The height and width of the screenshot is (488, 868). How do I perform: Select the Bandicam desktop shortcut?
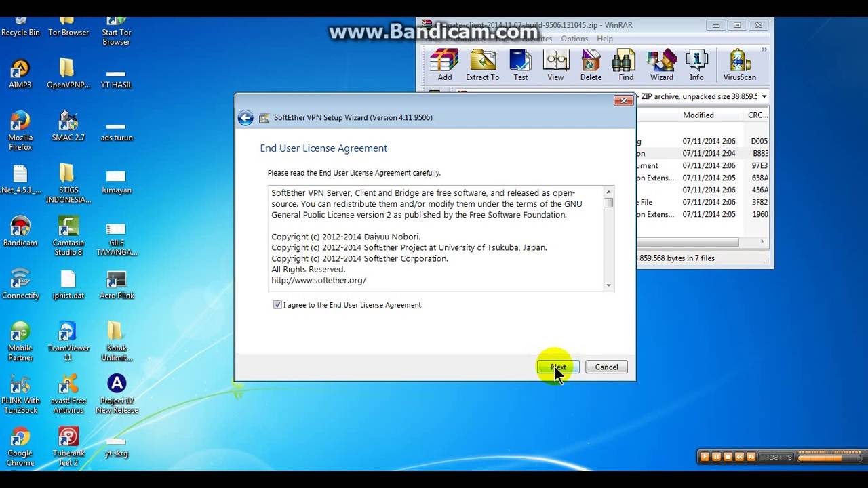[x=20, y=231]
